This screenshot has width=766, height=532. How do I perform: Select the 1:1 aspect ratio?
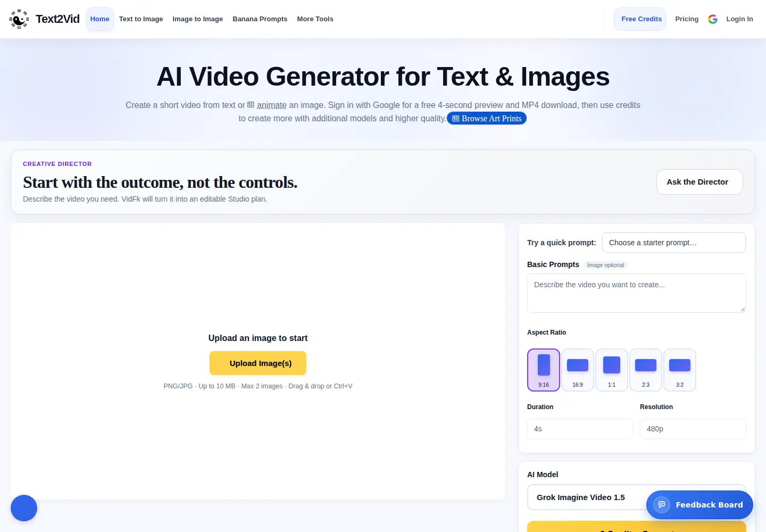pos(612,370)
